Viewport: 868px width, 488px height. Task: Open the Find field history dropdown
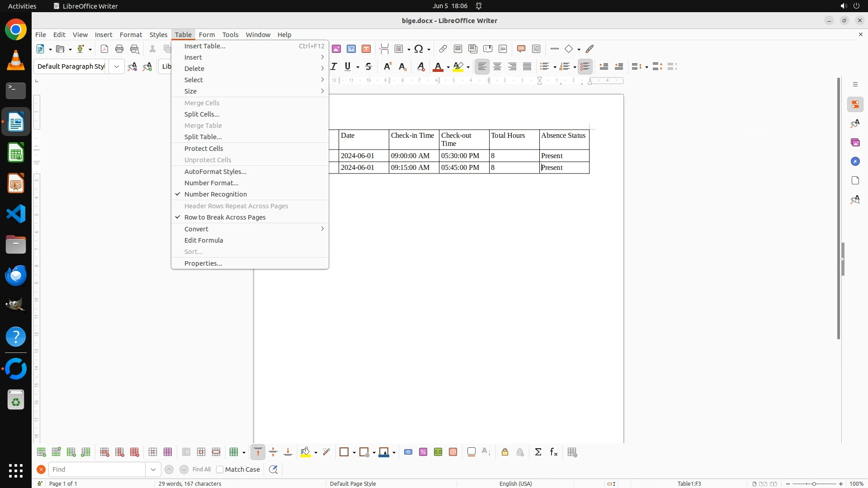pos(153,469)
